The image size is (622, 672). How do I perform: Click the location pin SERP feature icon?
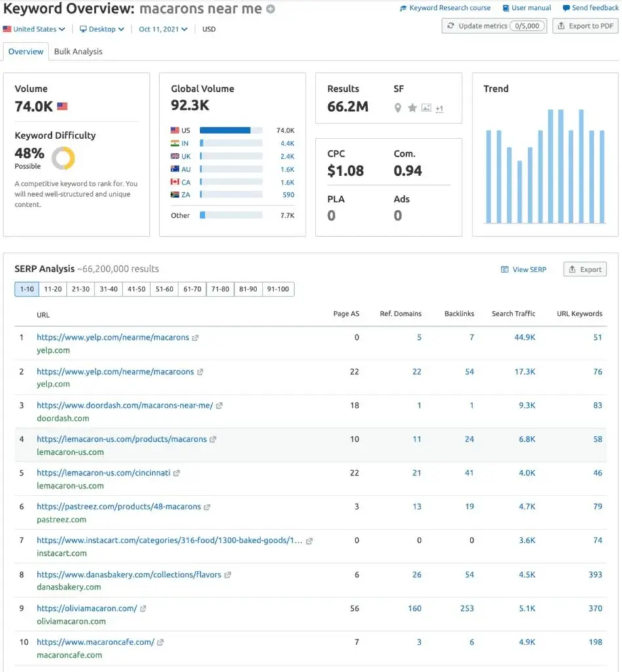click(398, 108)
